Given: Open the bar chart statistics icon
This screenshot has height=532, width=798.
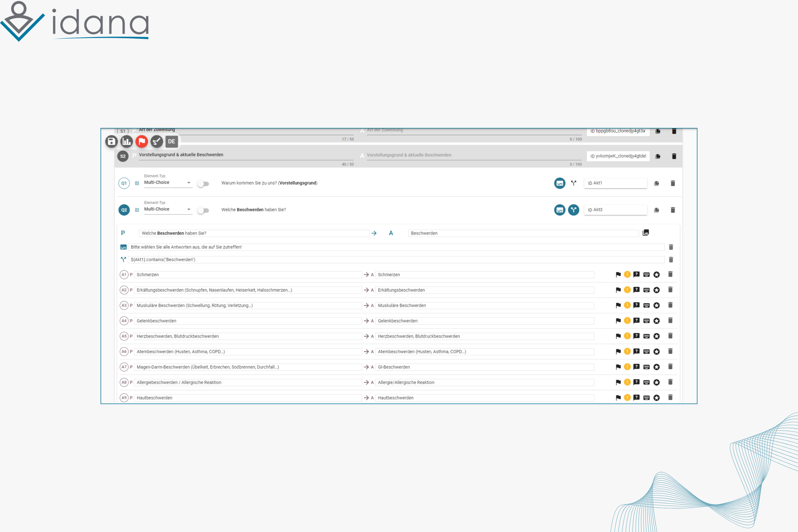Looking at the screenshot, I should click(126, 141).
